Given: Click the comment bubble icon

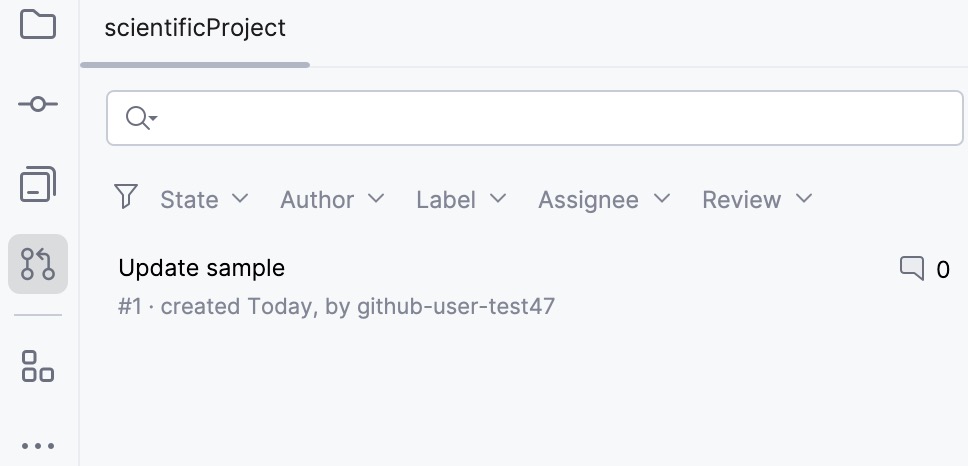Looking at the screenshot, I should point(911,268).
